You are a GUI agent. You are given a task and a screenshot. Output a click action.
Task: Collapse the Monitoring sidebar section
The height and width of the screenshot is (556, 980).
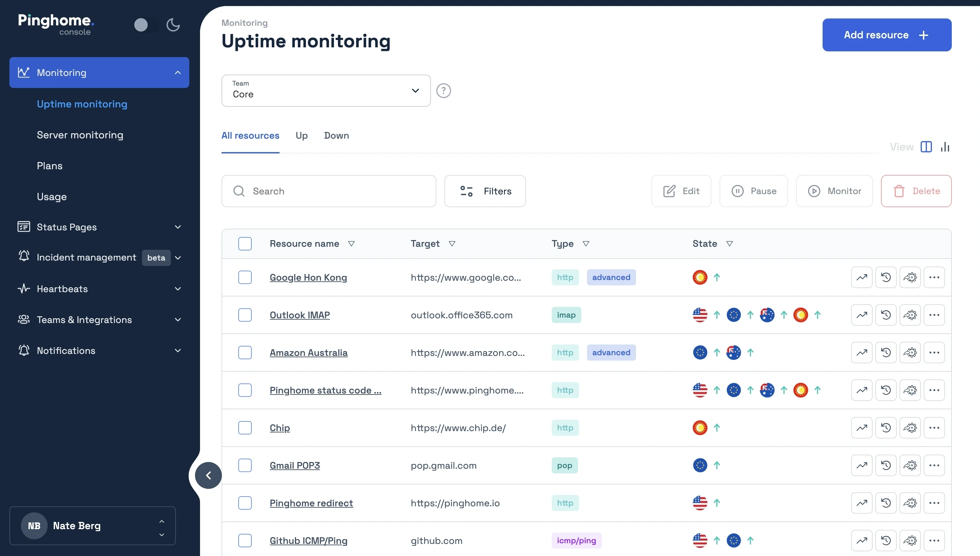click(178, 72)
